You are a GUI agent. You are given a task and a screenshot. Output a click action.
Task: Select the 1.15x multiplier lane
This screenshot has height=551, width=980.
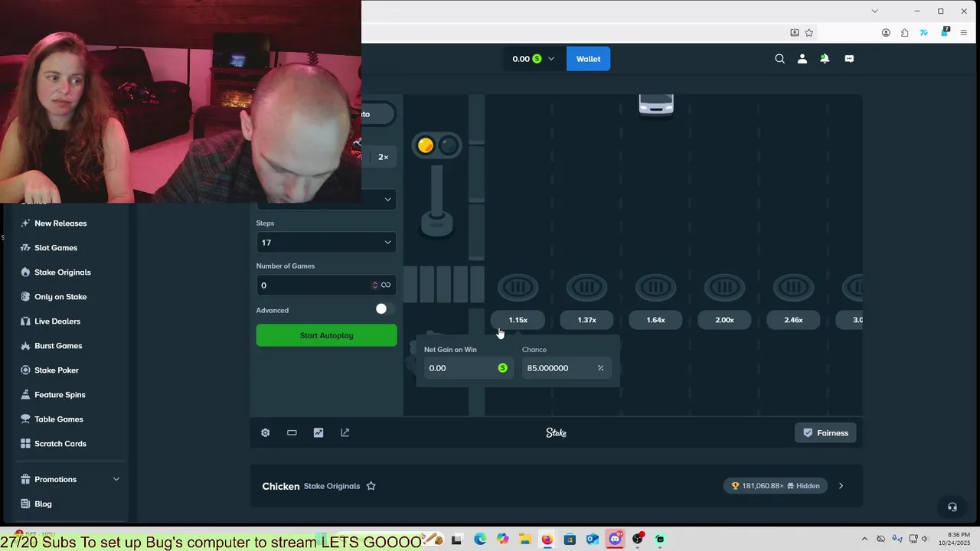coord(518,320)
